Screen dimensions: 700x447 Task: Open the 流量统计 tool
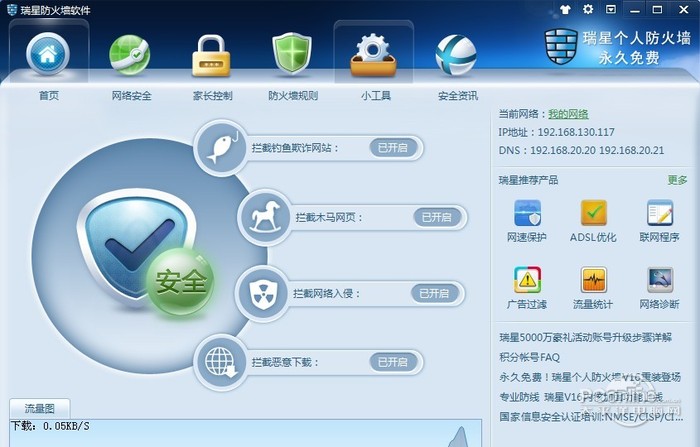[x=593, y=280]
